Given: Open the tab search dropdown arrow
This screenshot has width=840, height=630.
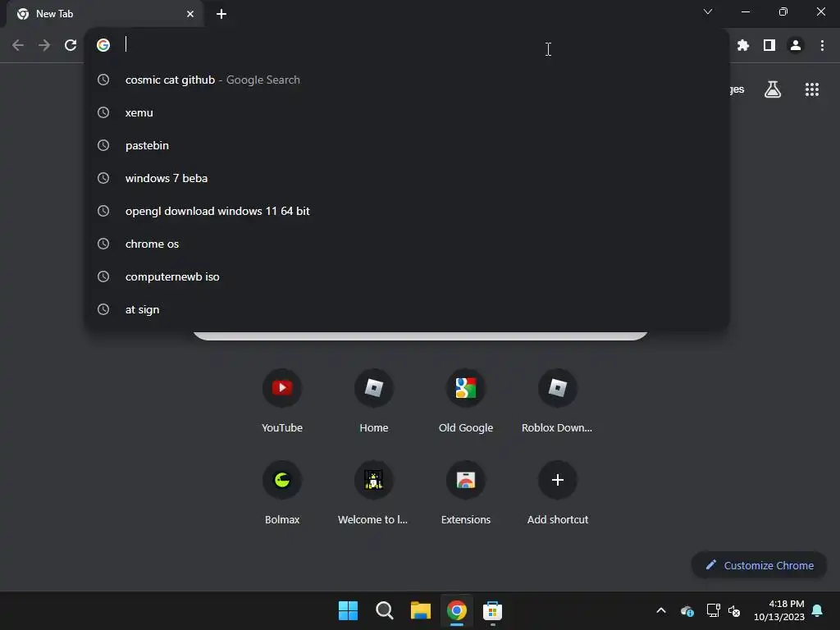Looking at the screenshot, I should pyautogui.click(x=708, y=11).
